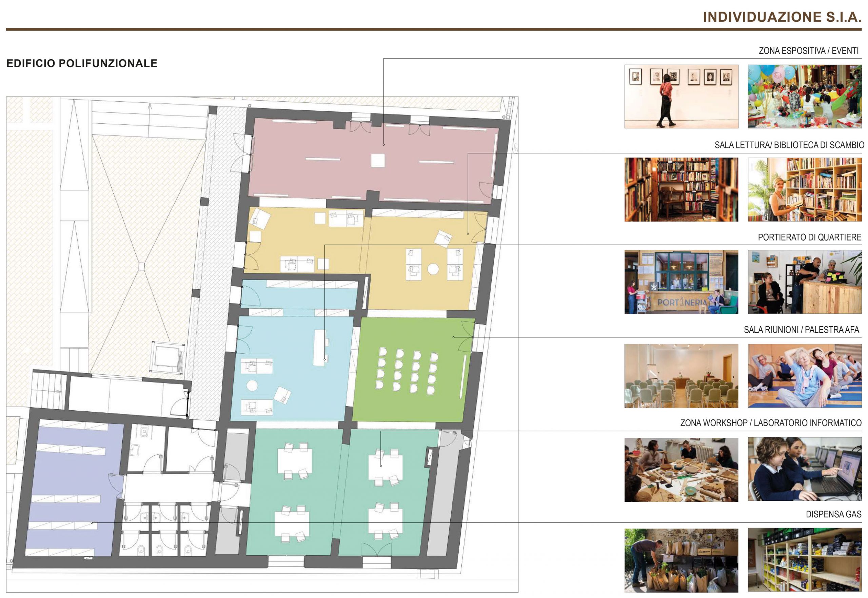Open the balloon party event photo

[x=805, y=96]
